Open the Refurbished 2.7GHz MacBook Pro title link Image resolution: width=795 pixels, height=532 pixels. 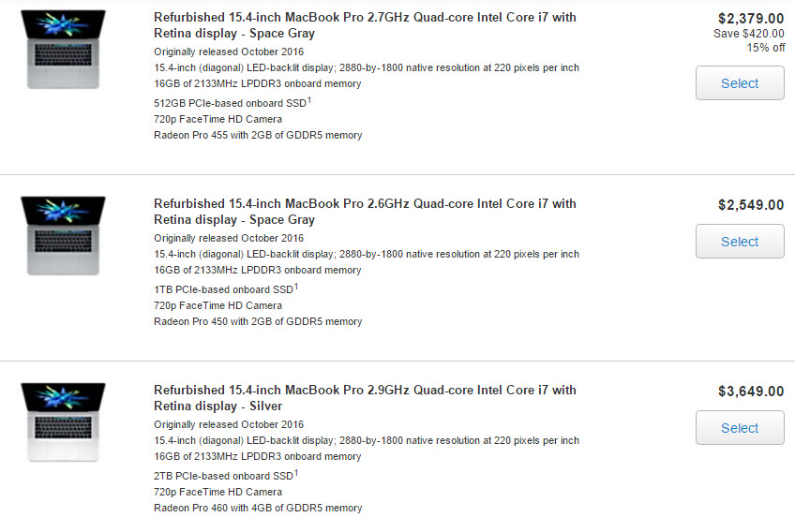pos(365,25)
